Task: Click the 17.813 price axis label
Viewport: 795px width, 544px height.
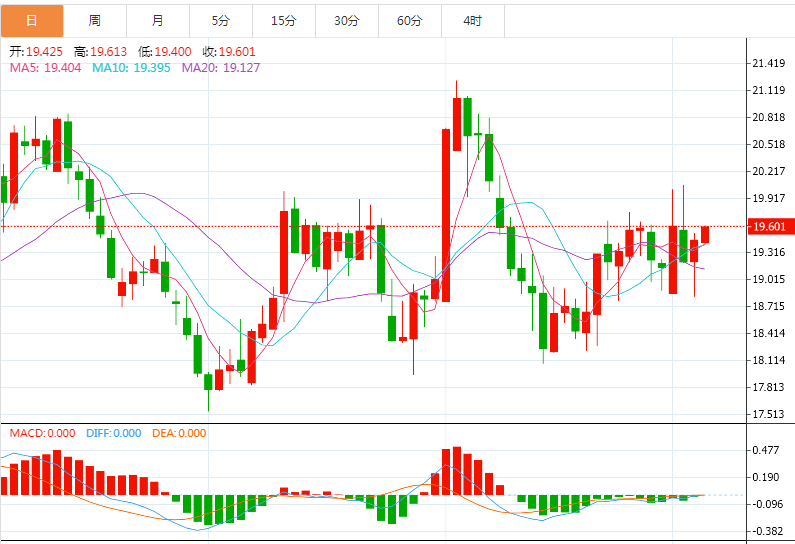Action: coord(769,387)
